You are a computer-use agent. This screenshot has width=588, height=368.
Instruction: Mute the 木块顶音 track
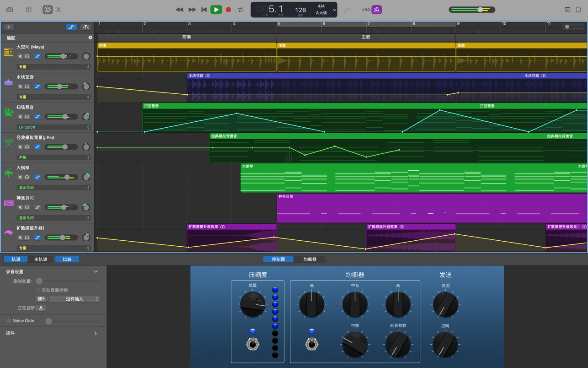20,87
